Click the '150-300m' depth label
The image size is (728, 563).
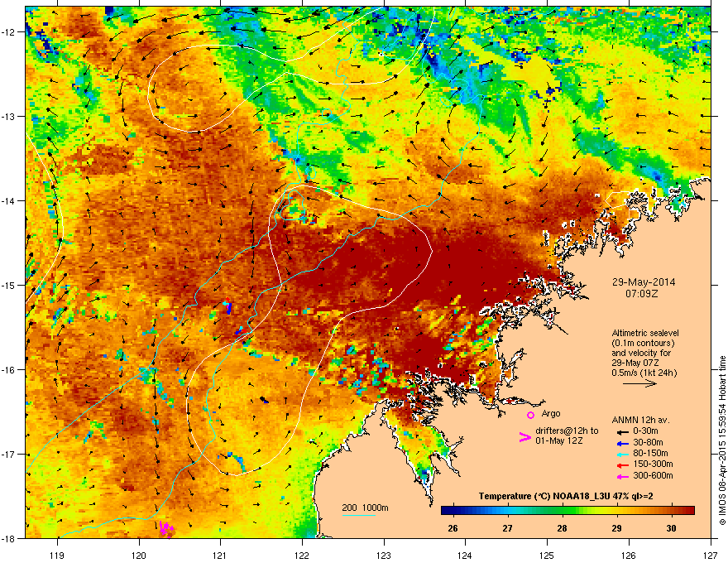(x=653, y=464)
